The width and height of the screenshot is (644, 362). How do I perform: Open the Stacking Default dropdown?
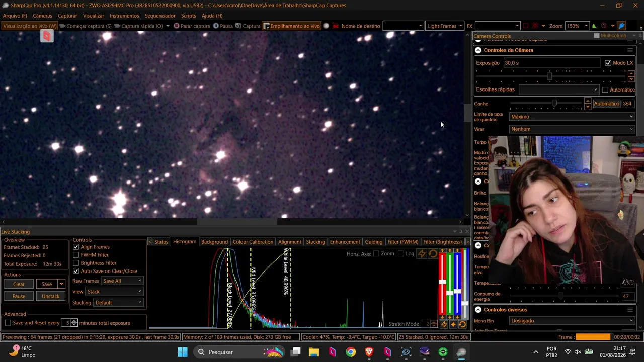(x=118, y=303)
